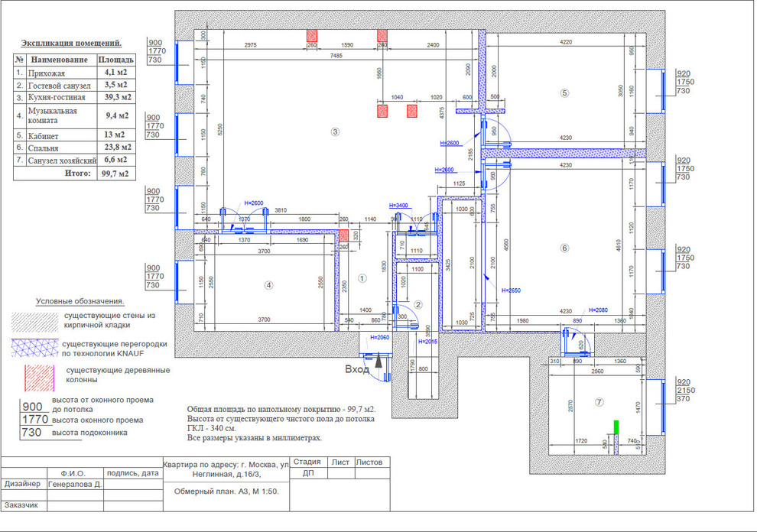Click the 'Условные обозначения' legend heading
This screenshot has width=757, height=532.
pos(80,301)
